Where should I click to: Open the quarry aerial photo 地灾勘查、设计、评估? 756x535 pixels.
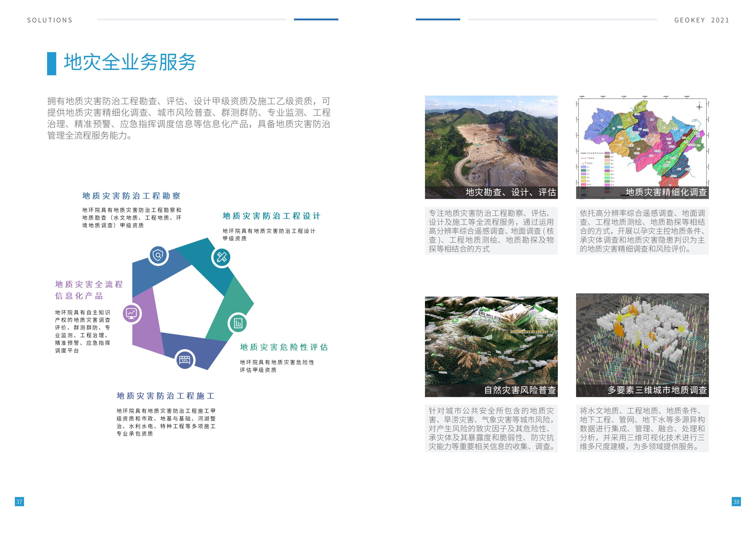click(x=491, y=147)
